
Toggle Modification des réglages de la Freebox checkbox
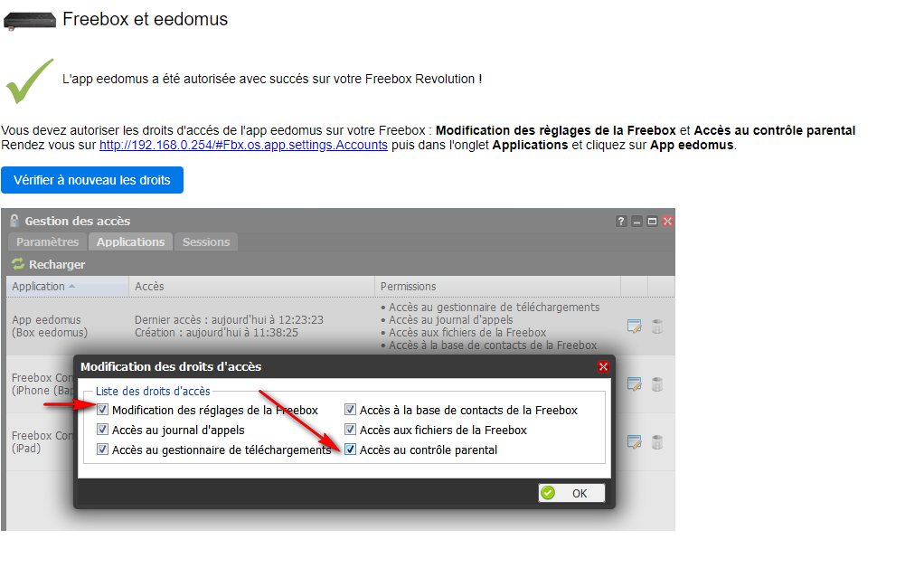(x=103, y=411)
